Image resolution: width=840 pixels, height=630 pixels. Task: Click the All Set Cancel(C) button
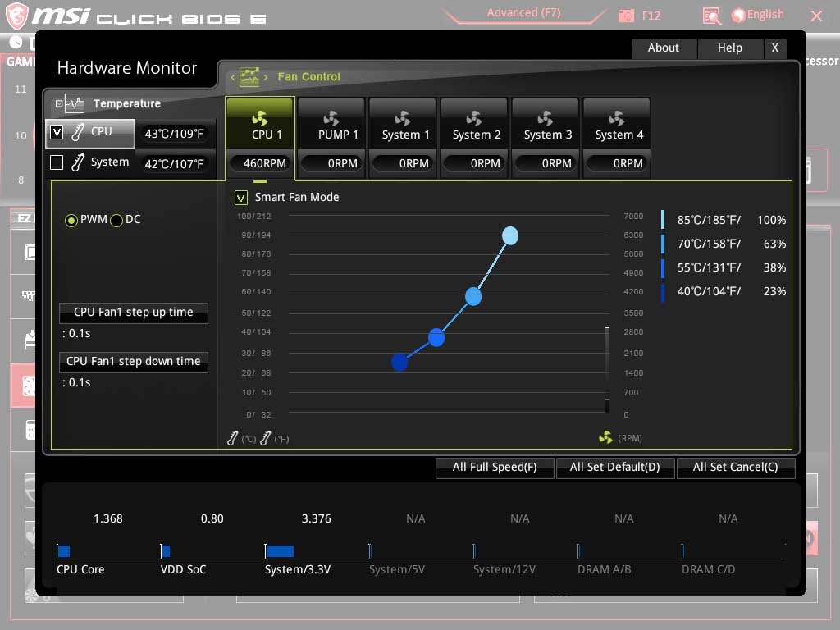pos(735,467)
